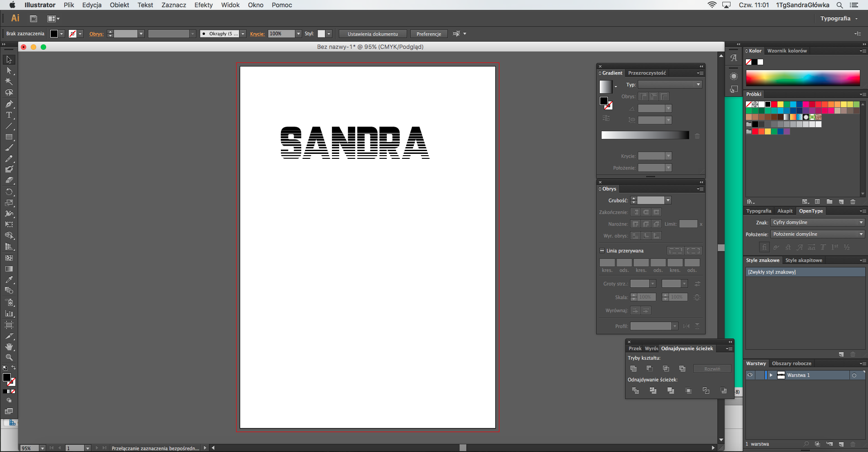Viewport: 868px width, 452px height.
Task: Click the Grubość stroke weight field
Action: tap(650, 200)
